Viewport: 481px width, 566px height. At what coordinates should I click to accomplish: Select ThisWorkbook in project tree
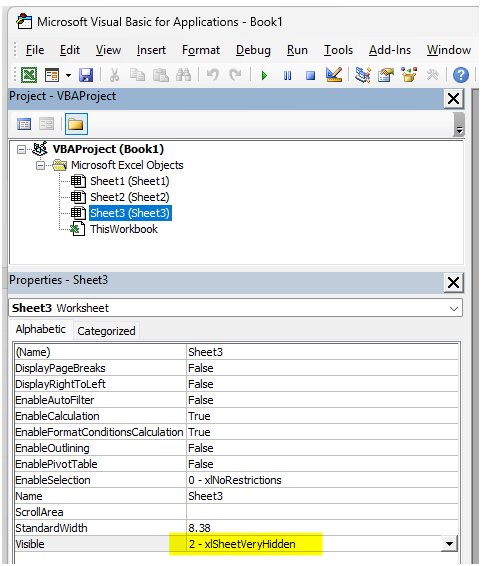tap(124, 229)
